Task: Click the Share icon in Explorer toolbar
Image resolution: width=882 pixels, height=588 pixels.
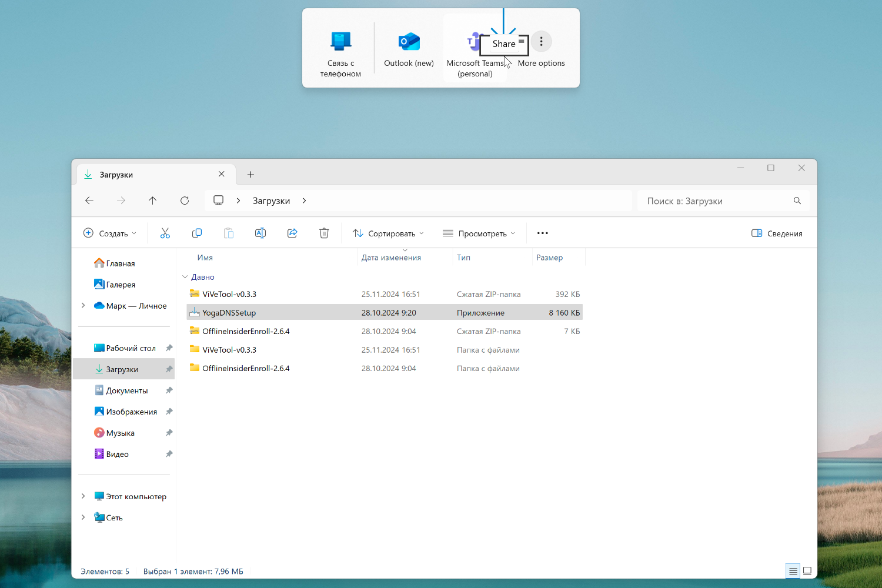Action: [x=292, y=233]
